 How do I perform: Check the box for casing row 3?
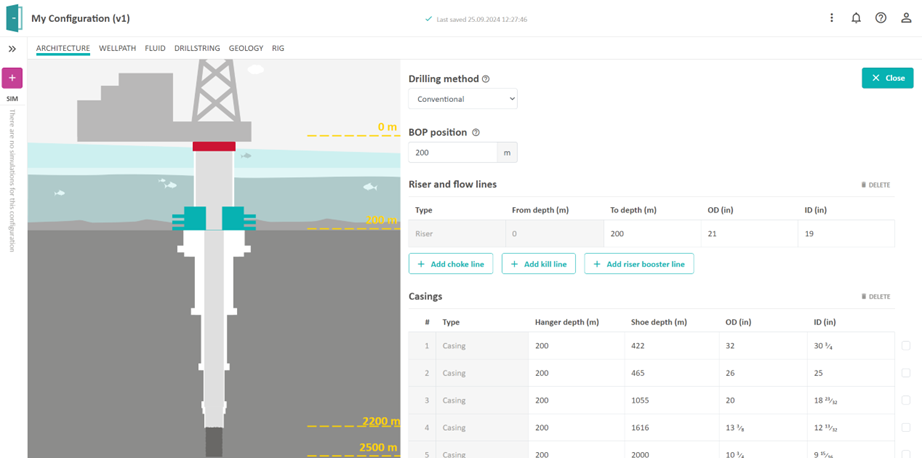(x=906, y=400)
